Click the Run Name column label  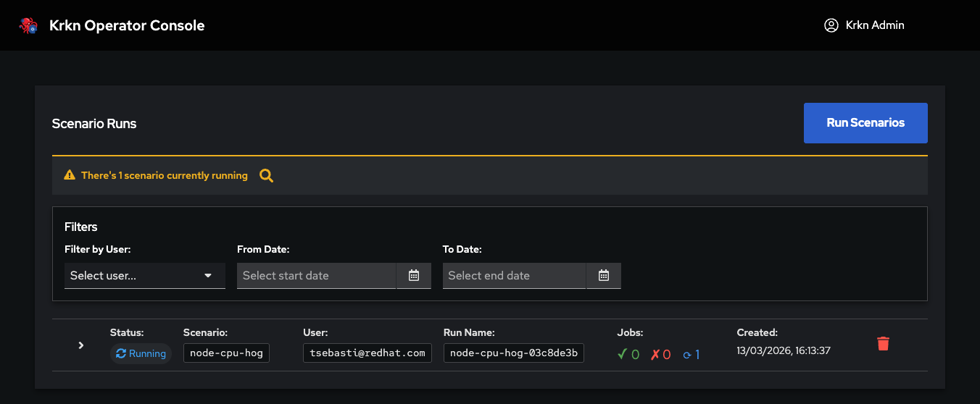pyautogui.click(x=469, y=332)
